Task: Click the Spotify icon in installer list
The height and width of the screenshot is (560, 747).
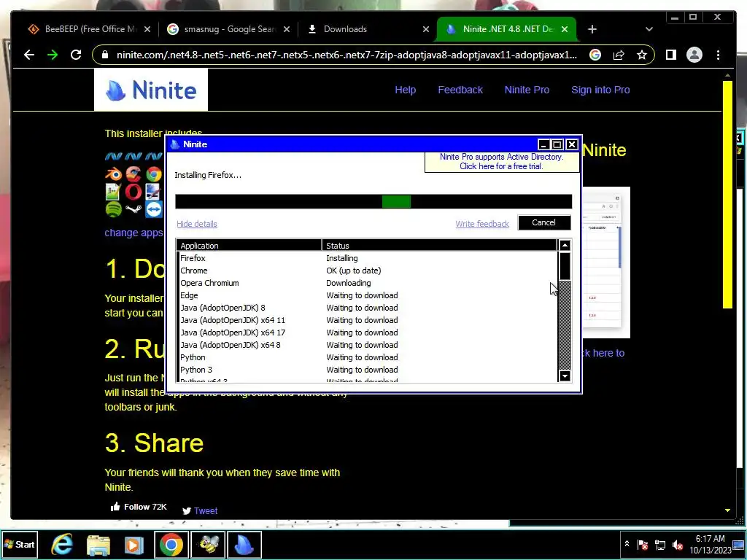Action: click(x=113, y=209)
